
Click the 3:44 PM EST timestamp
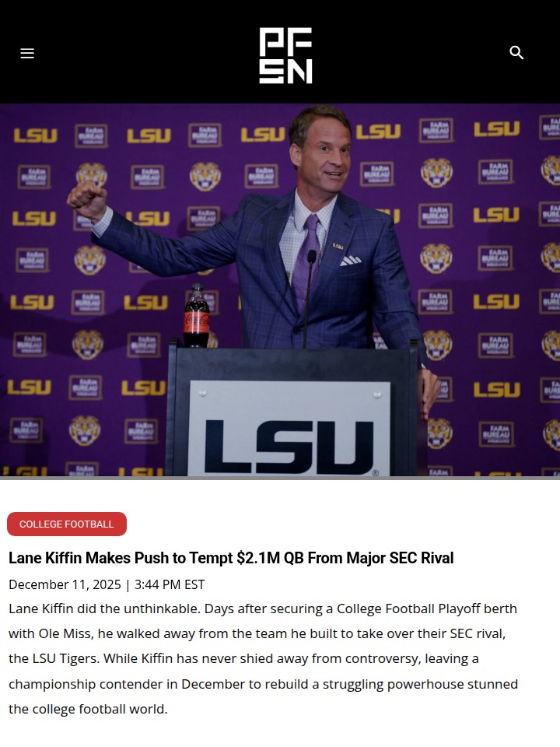[x=170, y=584]
